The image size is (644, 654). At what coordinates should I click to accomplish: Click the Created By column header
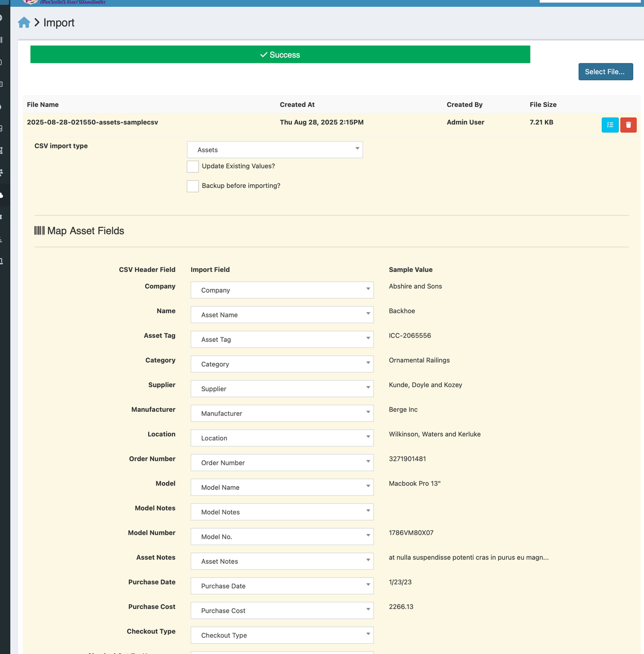(465, 105)
